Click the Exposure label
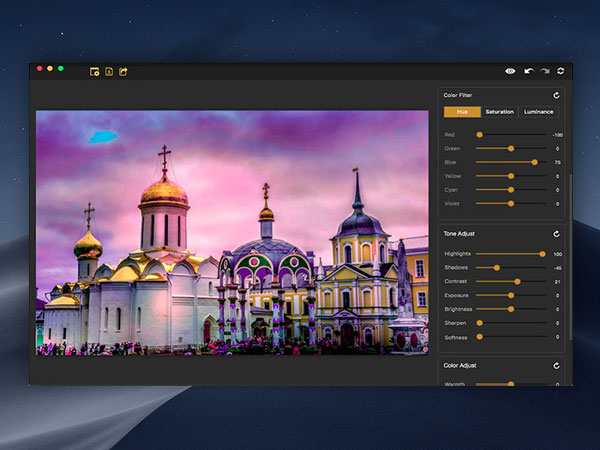Image resolution: width=600 pixels, height=450 pixels. coord(457,295)
